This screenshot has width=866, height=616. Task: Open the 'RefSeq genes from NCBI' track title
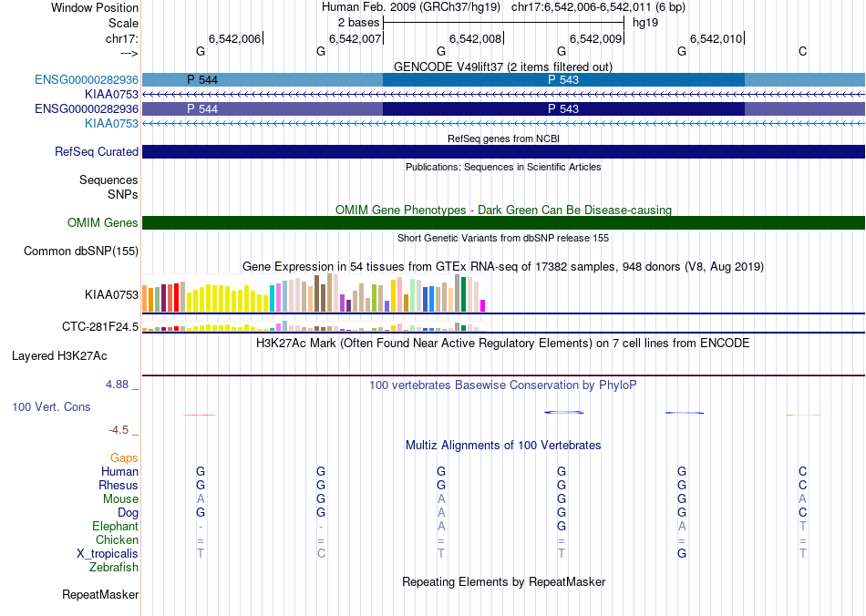pos(503,139)
